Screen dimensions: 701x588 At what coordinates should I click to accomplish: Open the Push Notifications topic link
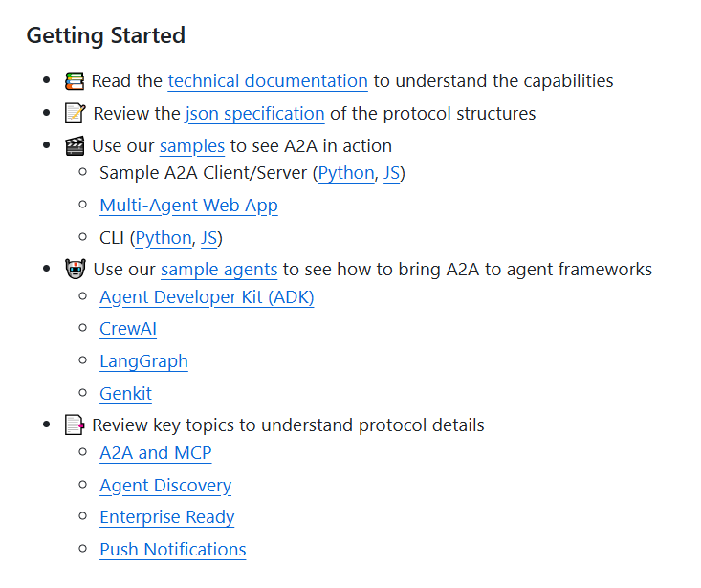(x=172, y=550)
